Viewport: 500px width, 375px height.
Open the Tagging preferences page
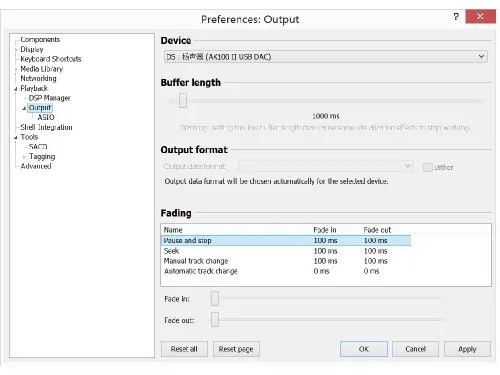coord(42,156)
